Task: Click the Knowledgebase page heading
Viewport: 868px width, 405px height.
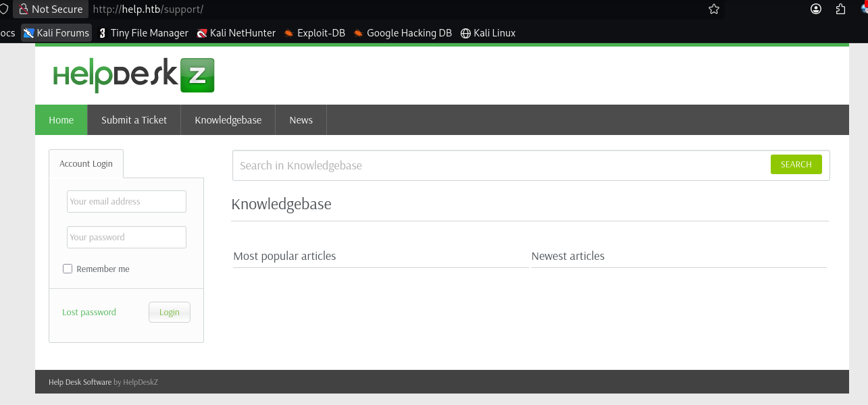Action: pyautogui.click(x=282, y=204)
